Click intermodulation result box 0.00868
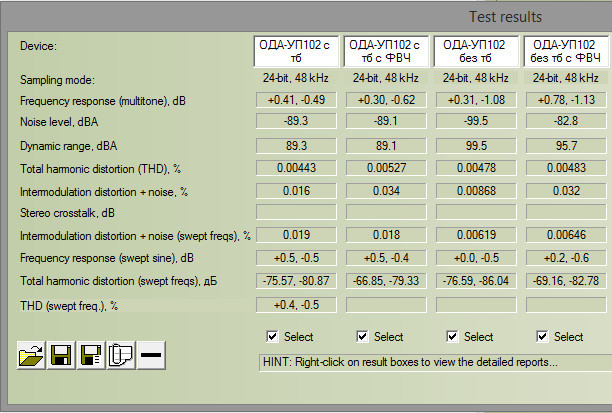 click(x=476, y=191)
